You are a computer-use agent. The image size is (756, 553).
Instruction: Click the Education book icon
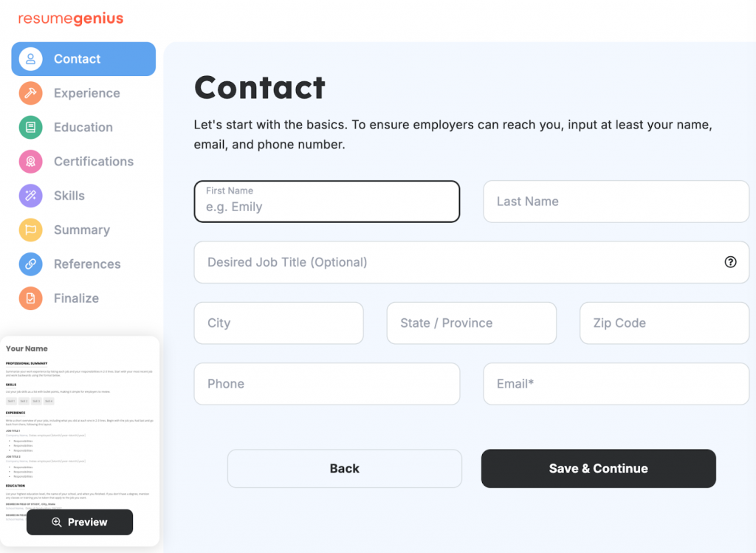[x=30, y=127]
